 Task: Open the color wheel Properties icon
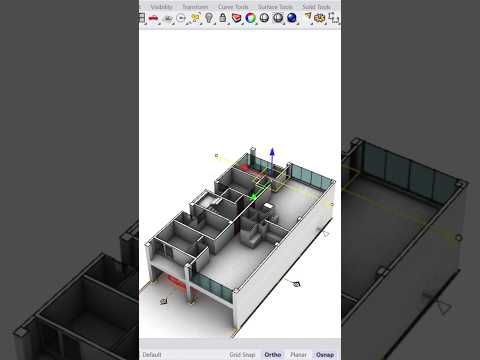tap(250, 18)
